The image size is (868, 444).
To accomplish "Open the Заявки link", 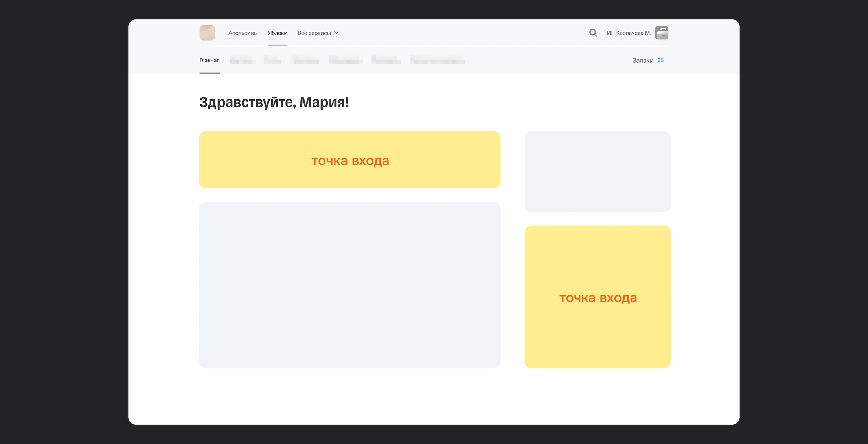I will 643,60.
